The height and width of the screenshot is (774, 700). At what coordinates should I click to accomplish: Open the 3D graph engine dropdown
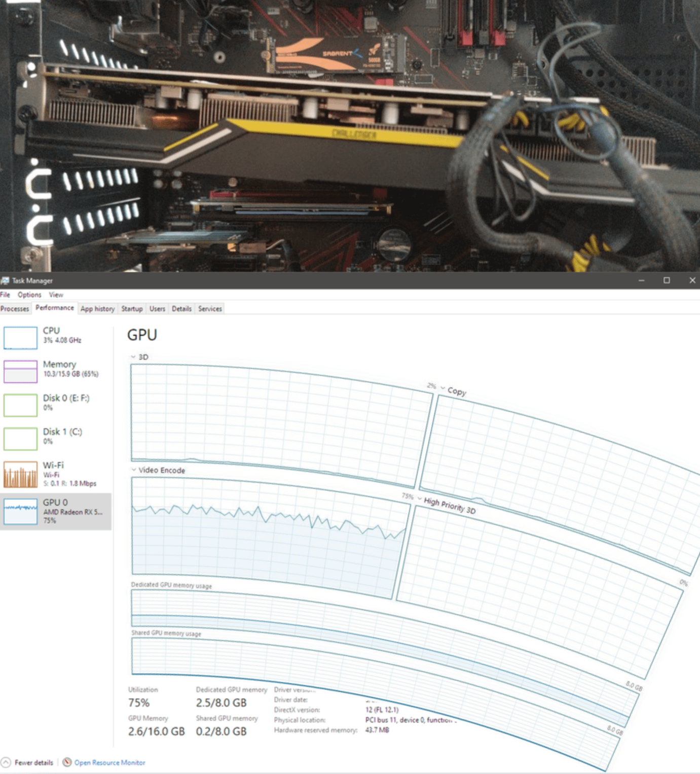click(x=133, y=357)
